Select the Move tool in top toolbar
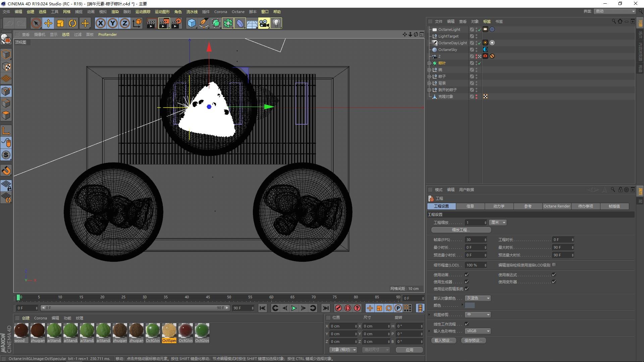 click(x=48, y=23)
